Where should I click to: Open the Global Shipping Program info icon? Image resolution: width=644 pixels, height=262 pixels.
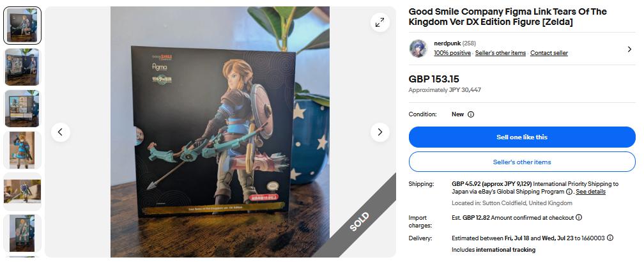(x=569, y=192)
